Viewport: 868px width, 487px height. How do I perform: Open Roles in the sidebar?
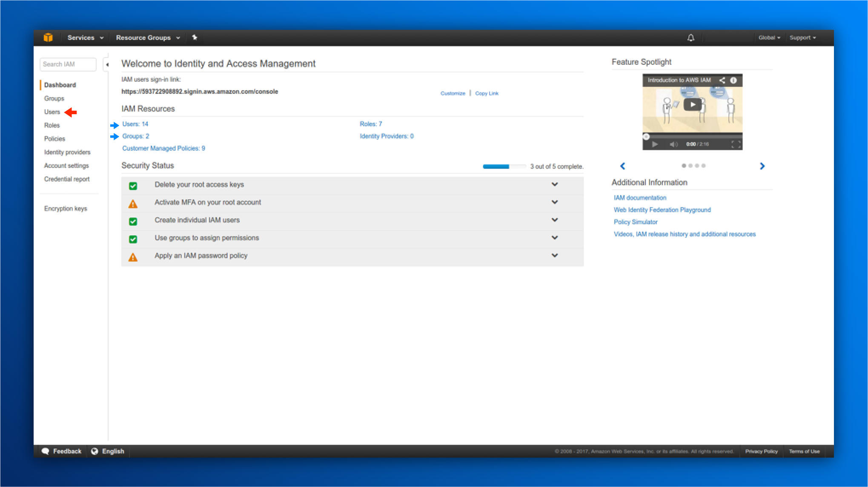tap(52, 125)
